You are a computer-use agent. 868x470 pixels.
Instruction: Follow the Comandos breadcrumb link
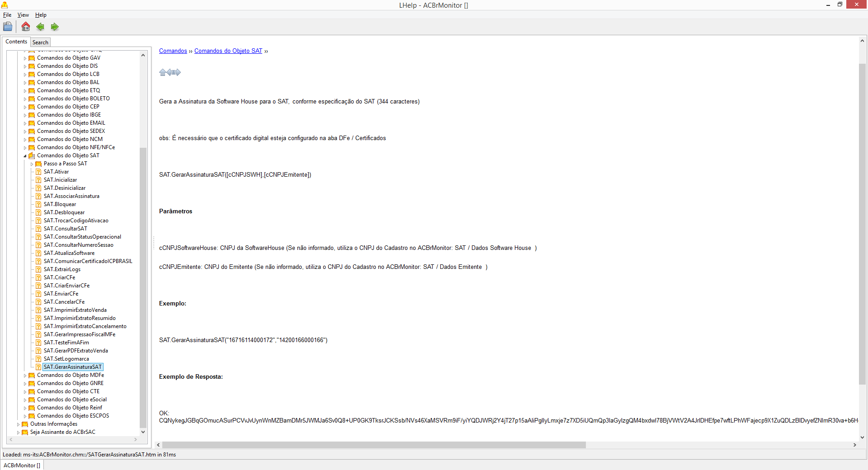tap(173, 51)
